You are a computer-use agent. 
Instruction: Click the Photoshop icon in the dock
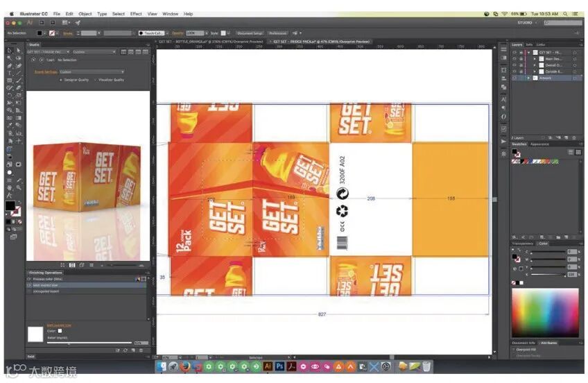[x=279, y=366]
